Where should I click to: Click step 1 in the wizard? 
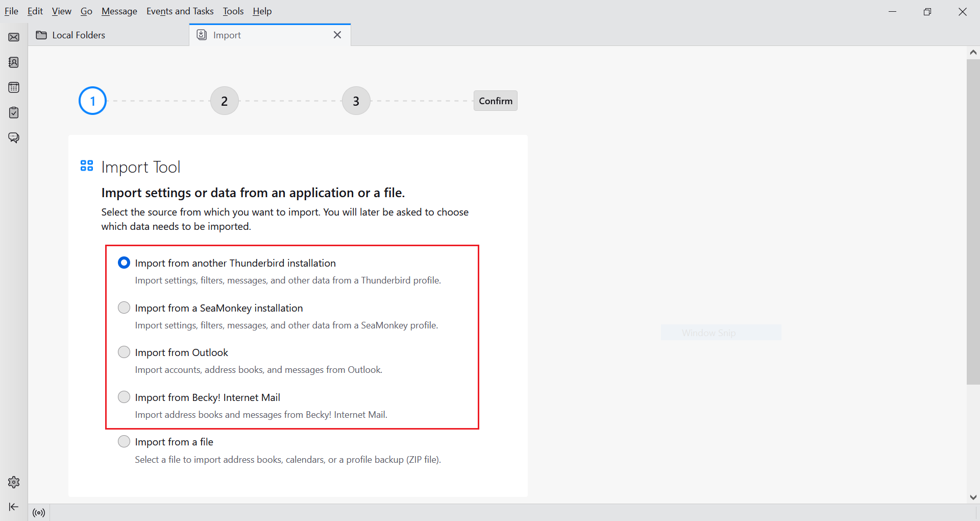point(92,101)
